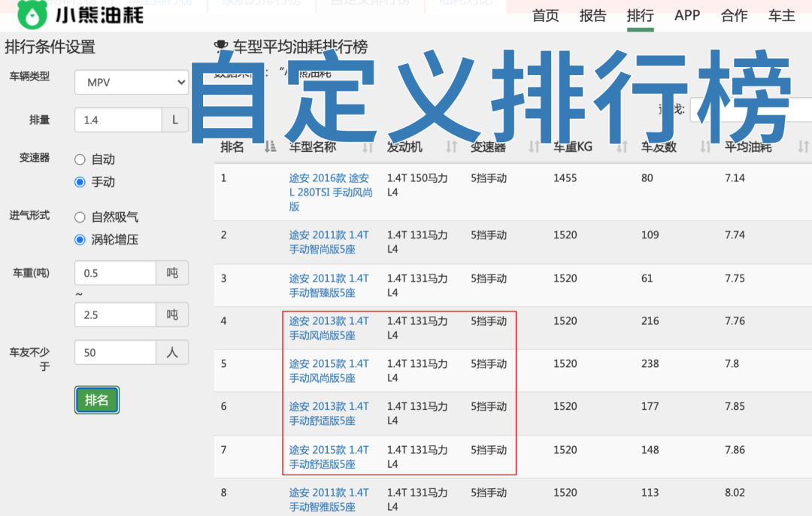Click the minimum 车重 input 0.5
The height and width of the screenshot is (516, 812).
115,273
